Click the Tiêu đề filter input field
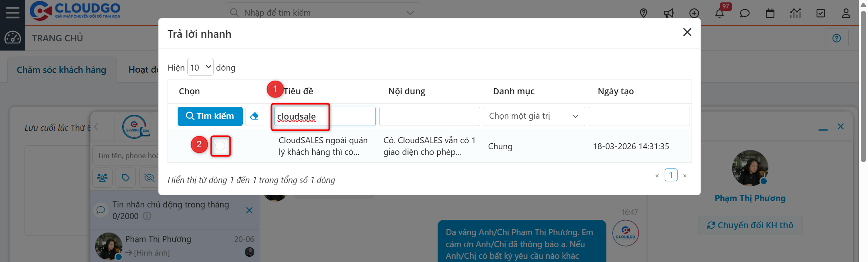 point(325,116)
